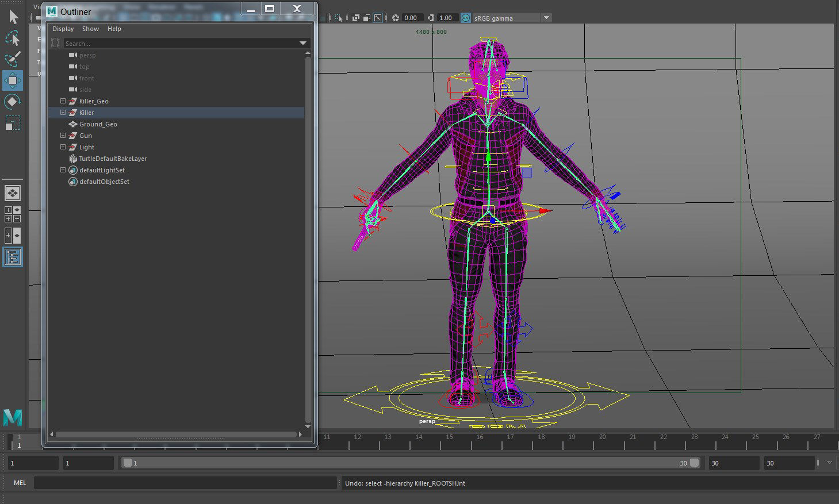Click the animation start frame field
This screenshot has height=504, width=839.
point(33,463)
